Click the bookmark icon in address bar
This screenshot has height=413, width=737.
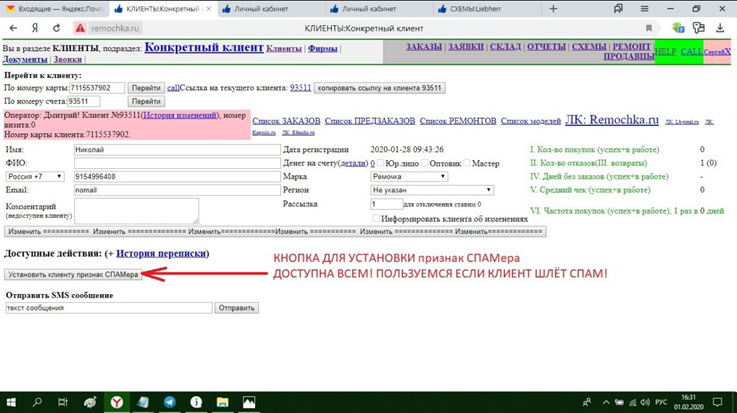[649, 28]
